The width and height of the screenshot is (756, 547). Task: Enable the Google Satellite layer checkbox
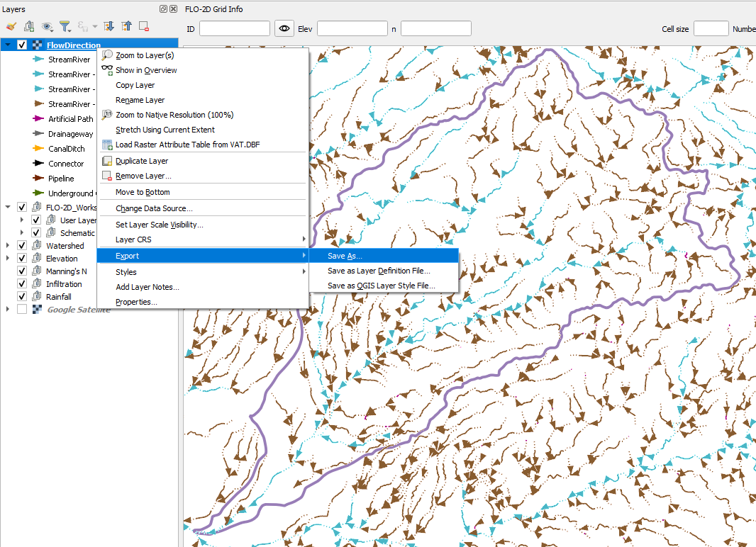(x=22, y=310)
